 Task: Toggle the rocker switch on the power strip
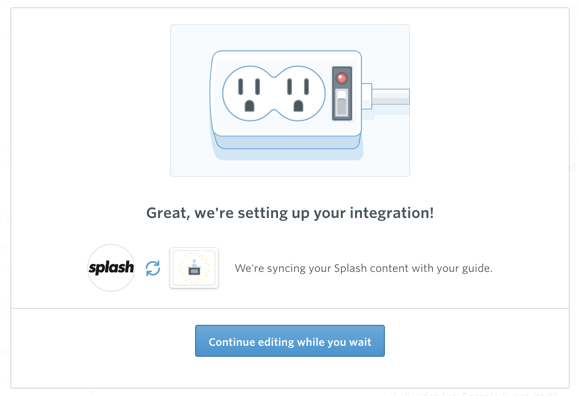point(342,102)
